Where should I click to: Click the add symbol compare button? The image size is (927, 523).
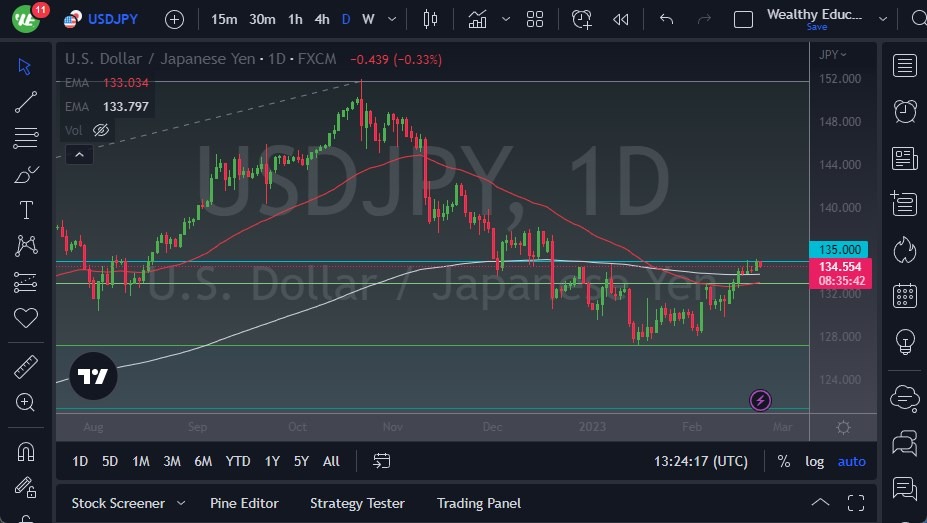click(x=174, y=20)
